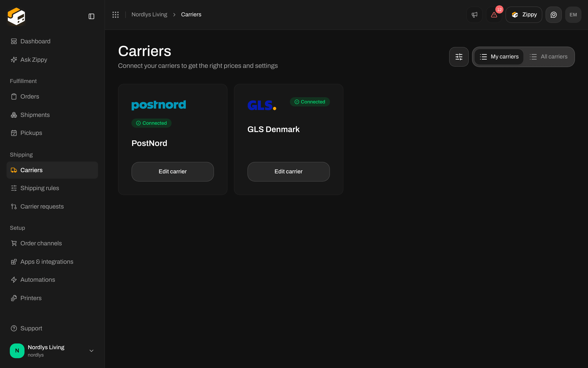Go to Dashboard
This screenshot has height=368, width=588.
[52, 41]
